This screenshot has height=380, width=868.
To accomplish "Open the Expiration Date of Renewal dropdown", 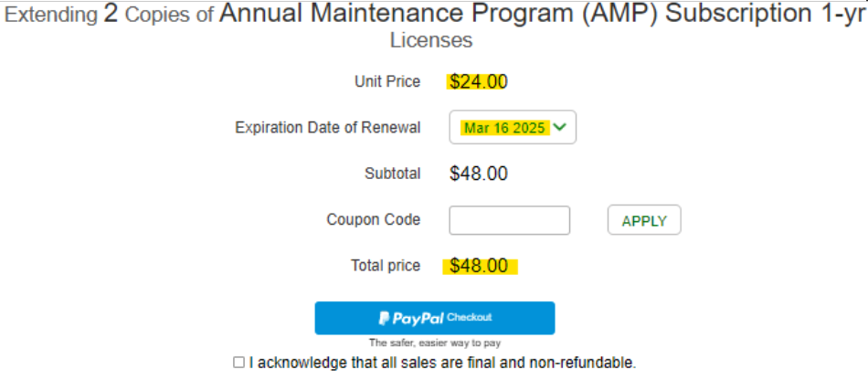I will (x=513, y=127).
